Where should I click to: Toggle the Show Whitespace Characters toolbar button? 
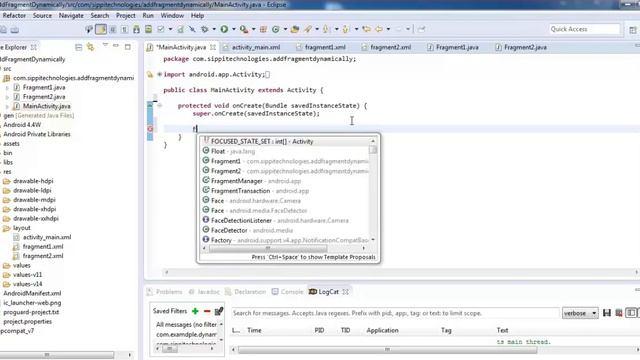[x=124, y=29]
